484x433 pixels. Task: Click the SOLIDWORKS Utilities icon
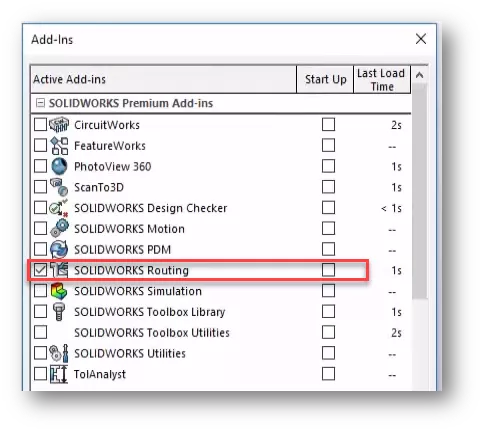(59, 353)
